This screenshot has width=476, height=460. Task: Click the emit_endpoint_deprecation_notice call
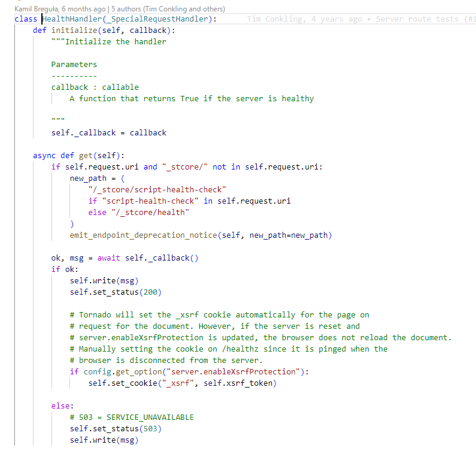point(201,235)
